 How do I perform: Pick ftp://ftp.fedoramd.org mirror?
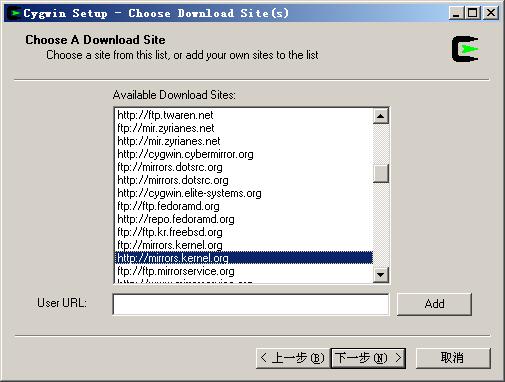[x=243, y=206]
